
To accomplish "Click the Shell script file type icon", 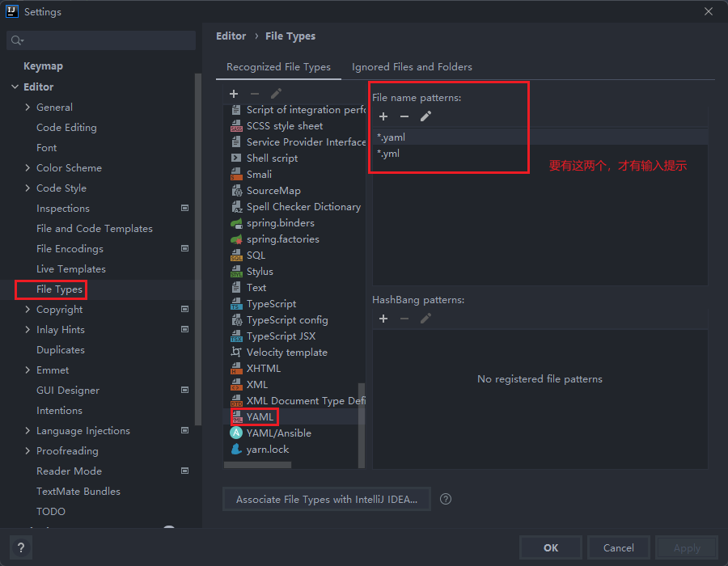I will click(x=236, y=158).
